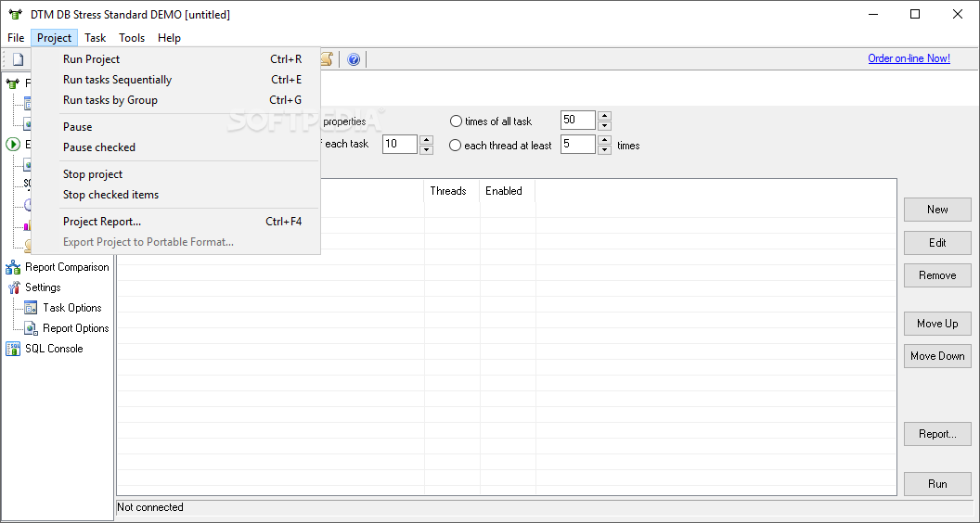This screenshot has height=523, width=980.
Task: Increase the times of all task value 50
Action: click(x=604, y=116)
